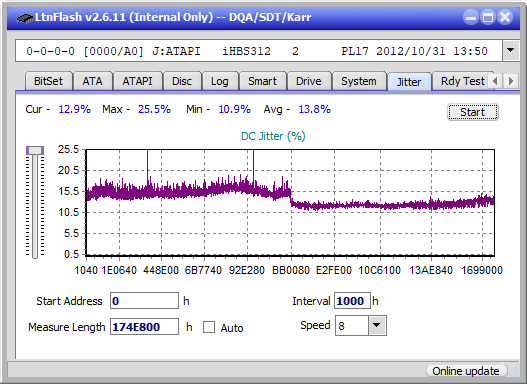Switch to the BitSet tab
527x384 pixels.
coord(48,81)
